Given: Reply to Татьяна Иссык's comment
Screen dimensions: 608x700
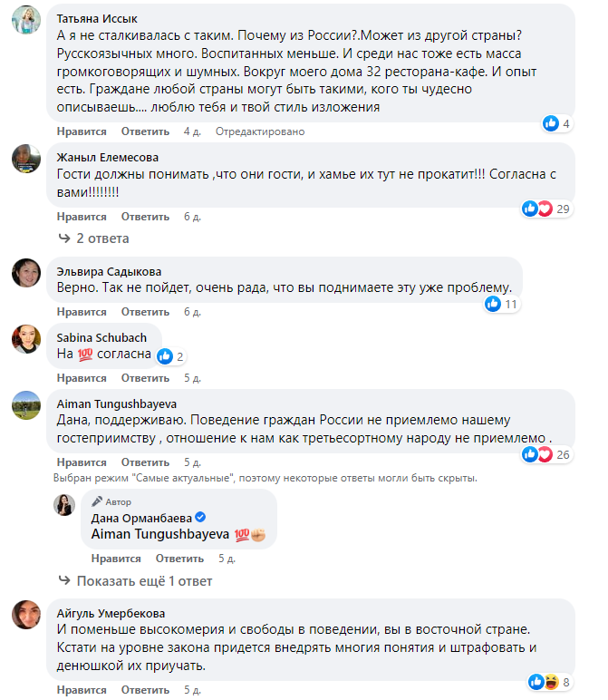Looking at the screenshot, I should (145, 131).
